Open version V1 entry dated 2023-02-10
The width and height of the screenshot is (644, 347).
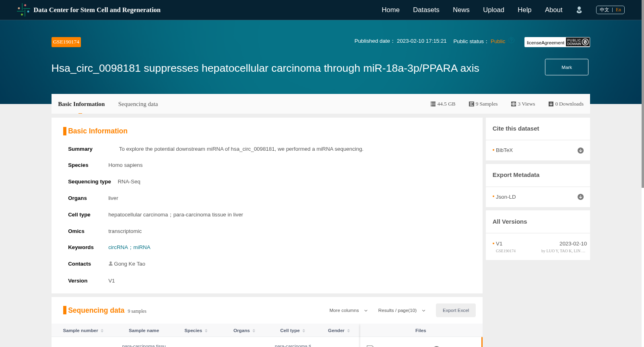click(538, 247)
